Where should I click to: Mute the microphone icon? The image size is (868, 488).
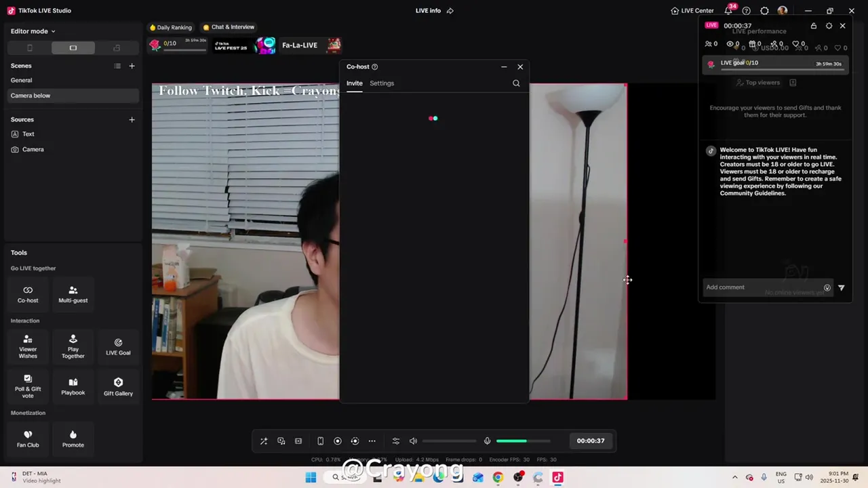pyautogui.click(x=487, y=441)
